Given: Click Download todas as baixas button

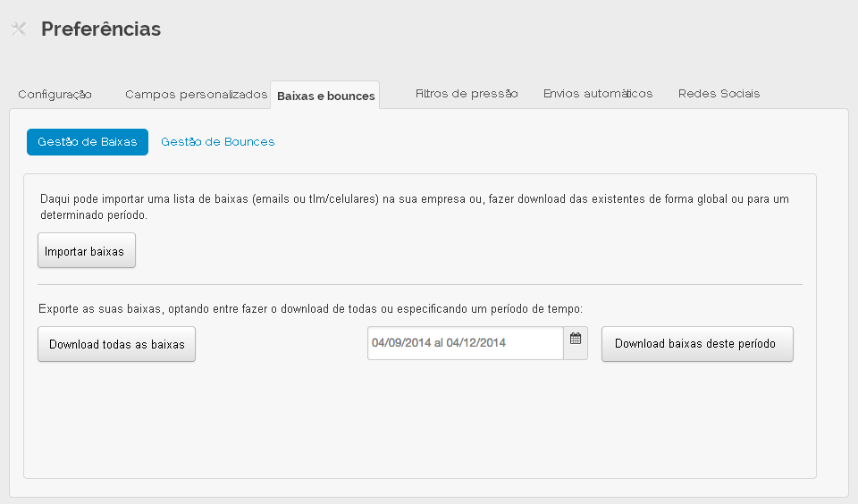Looking at the screenshot, I should [116, 345].
